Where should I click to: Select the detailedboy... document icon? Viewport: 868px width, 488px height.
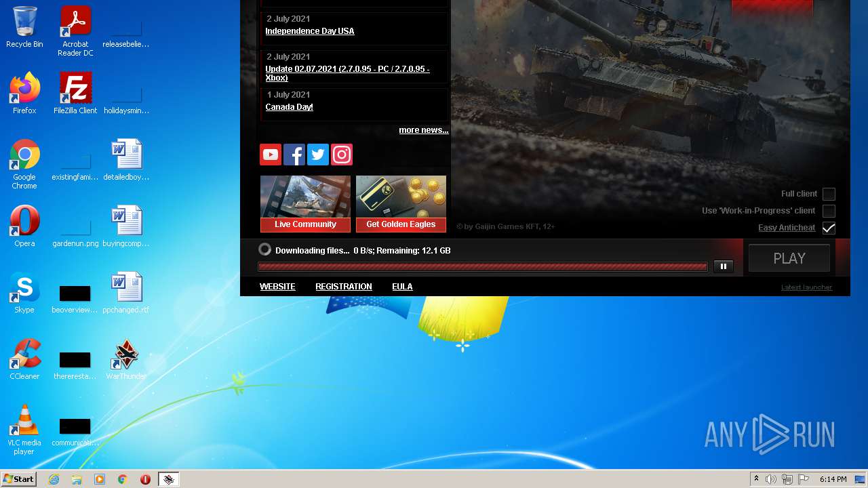coord(126,160)
